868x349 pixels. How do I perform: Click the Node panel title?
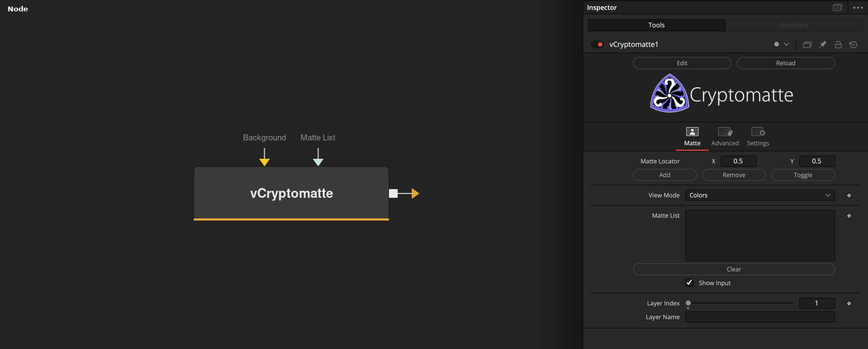tap(18, 9)
